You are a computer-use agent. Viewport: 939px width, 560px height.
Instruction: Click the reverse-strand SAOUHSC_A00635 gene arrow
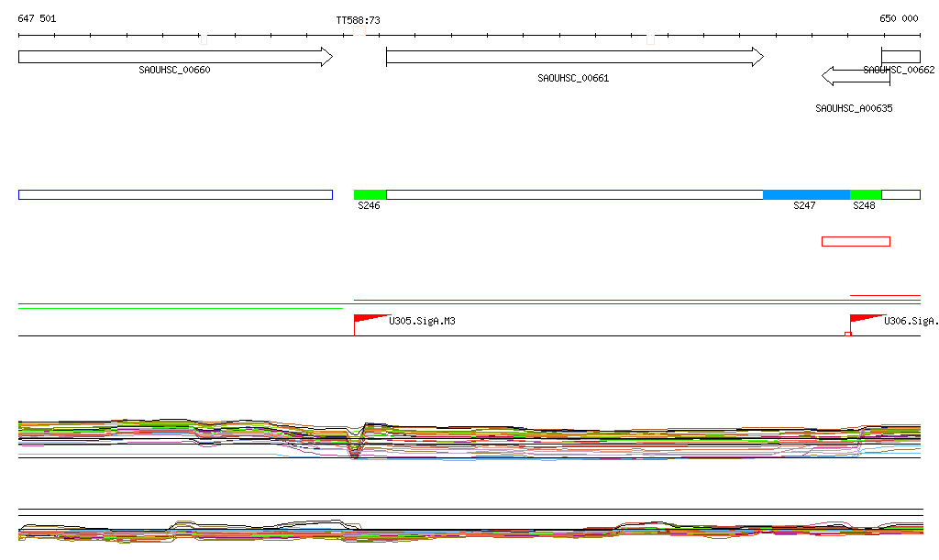(x=855, y=75)
